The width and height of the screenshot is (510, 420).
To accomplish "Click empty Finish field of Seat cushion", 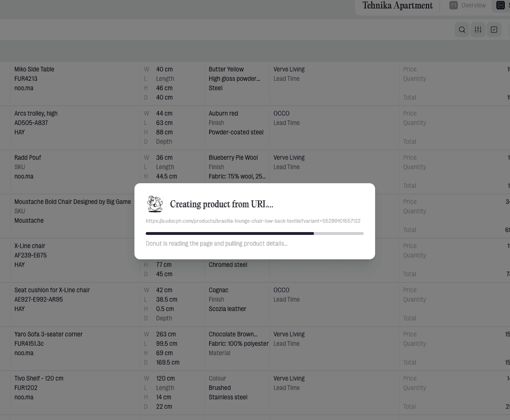I will (x=216, y=300).
